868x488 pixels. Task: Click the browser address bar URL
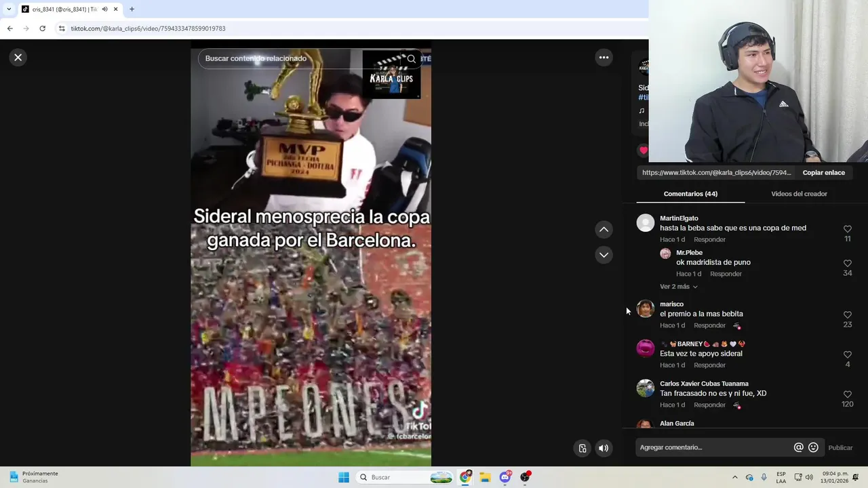[148, 28]
